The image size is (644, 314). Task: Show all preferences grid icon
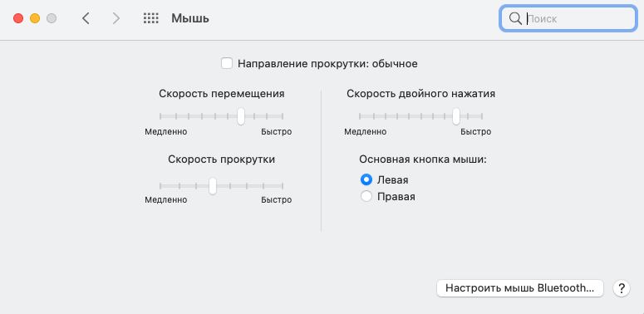(150, 18)
